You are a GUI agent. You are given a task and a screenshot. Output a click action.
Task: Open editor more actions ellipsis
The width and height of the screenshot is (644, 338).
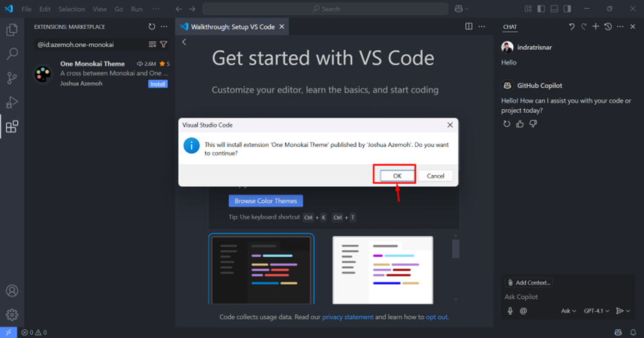482,26
